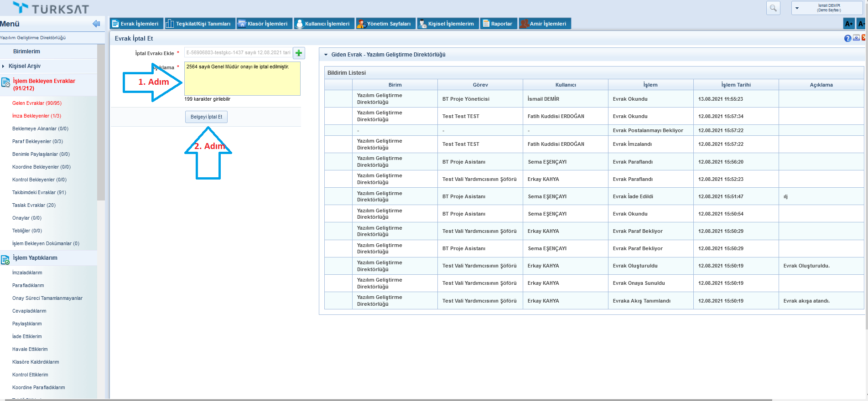Click the İşlem Bekleyen Evraklar document icon

(5, 82)
